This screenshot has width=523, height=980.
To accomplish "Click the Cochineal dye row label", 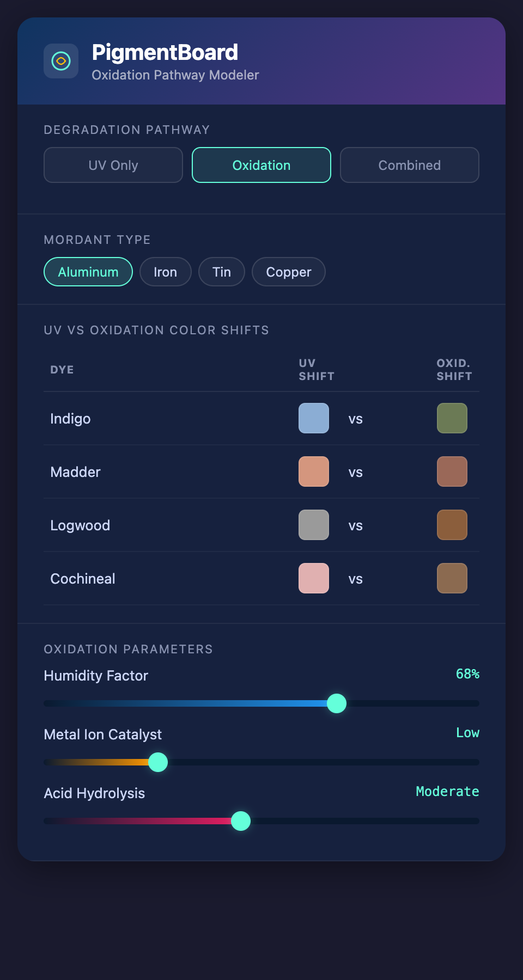I will [83, 579].
